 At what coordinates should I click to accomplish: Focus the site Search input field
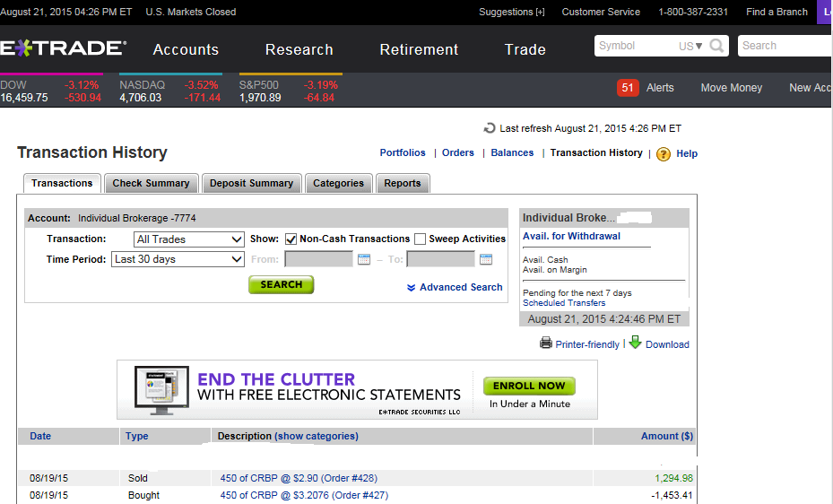(x=785, y=46)
